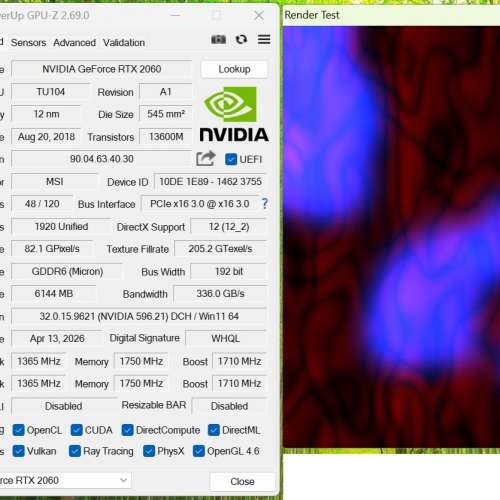Click the refresh icon in GPU-Z
The width and height of the screenshot is (500, 500).
click(241, 40)
